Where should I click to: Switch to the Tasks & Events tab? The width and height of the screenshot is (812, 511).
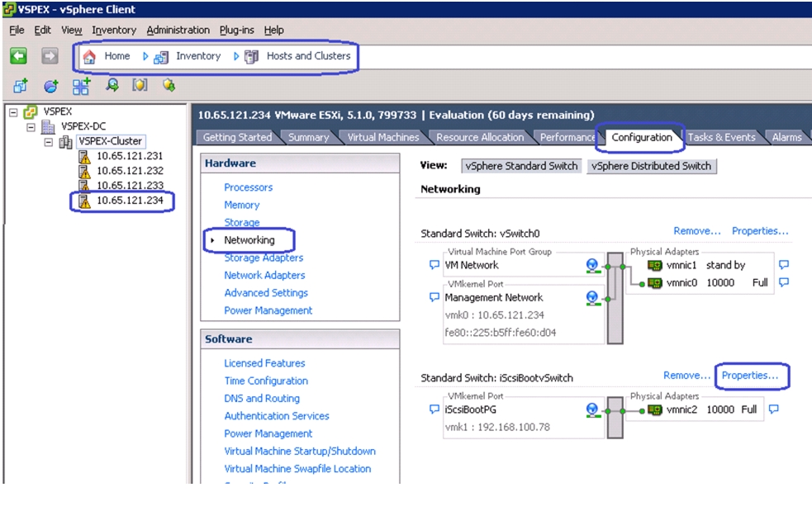721,137
